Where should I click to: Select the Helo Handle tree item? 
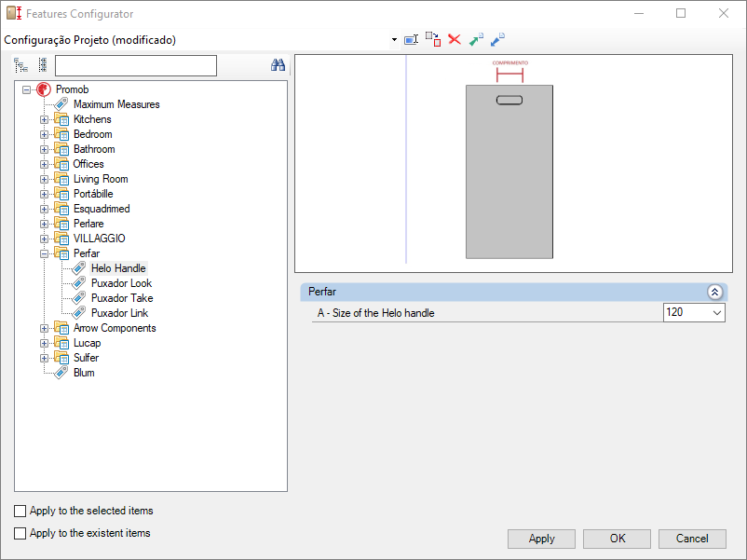[x=118, y=268]
